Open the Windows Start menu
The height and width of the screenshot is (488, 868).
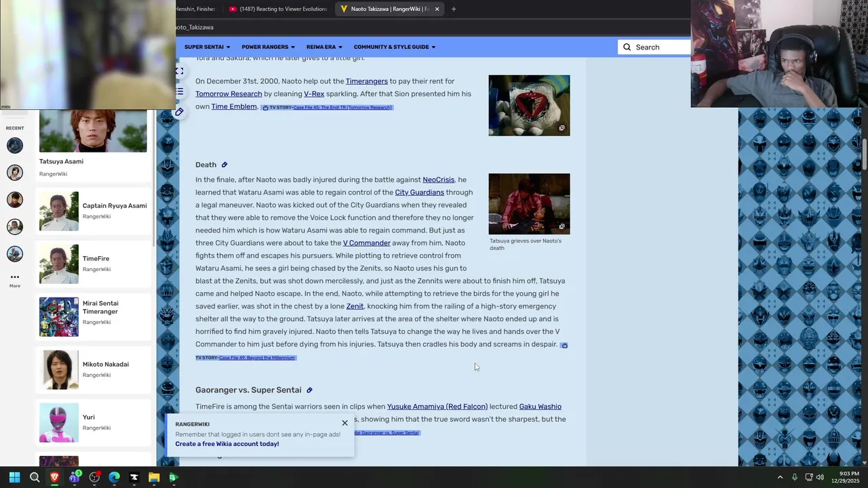(14, 477)
